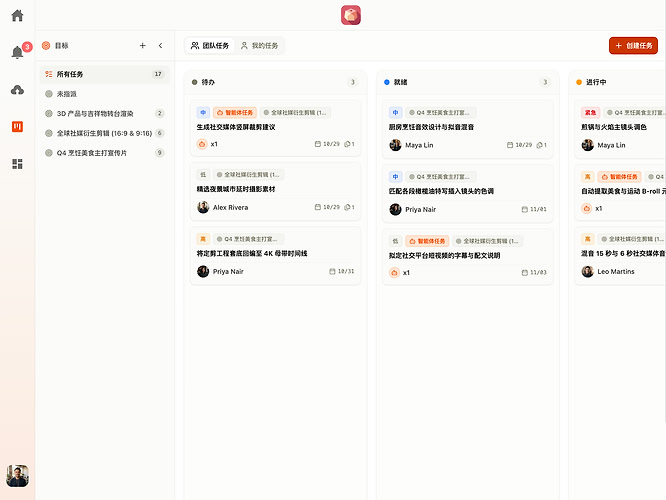Click the date icon on Priya Nair 10/31 card

(x=332, y=271)
